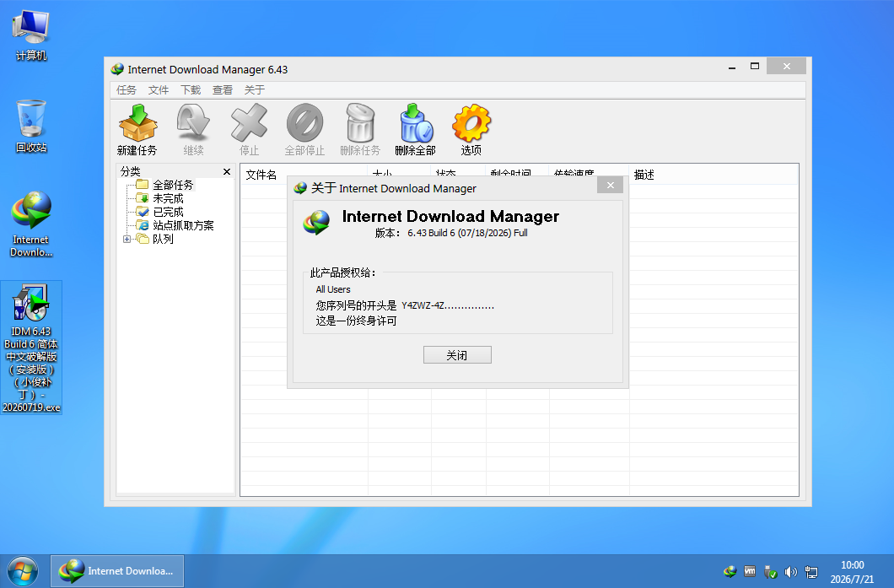This screenshot has width=894, height=588.
Task: Open the 下载 menu
Action: pos(191,90)
